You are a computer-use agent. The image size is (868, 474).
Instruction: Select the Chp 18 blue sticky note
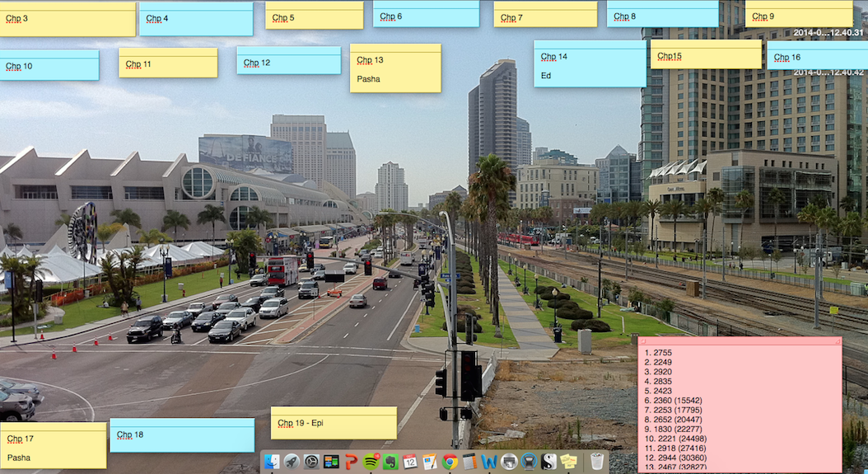click(x=182, y=435)
